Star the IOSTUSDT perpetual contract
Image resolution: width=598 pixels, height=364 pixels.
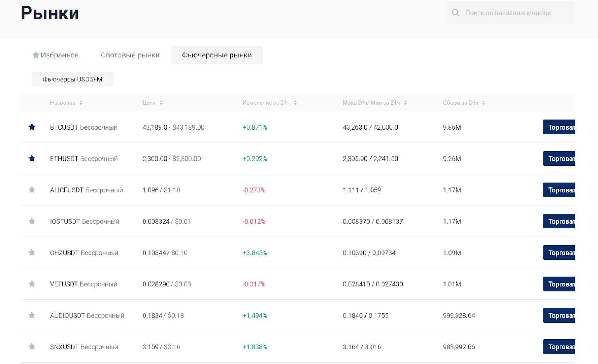click(x=32, y=221)
